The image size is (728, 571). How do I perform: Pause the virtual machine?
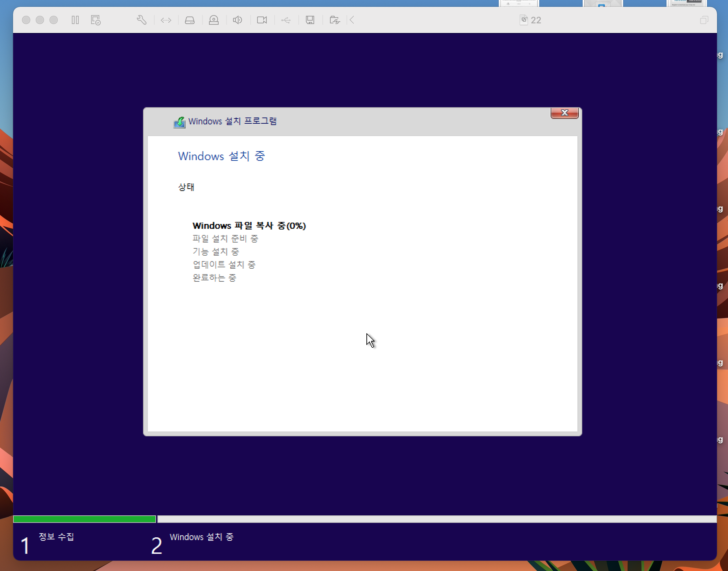tap(75, 20)
